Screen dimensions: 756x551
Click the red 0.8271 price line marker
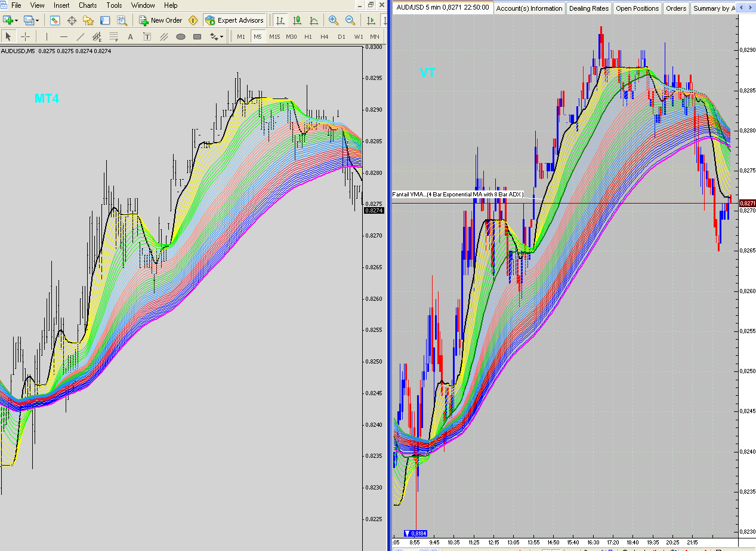(748, 204)
